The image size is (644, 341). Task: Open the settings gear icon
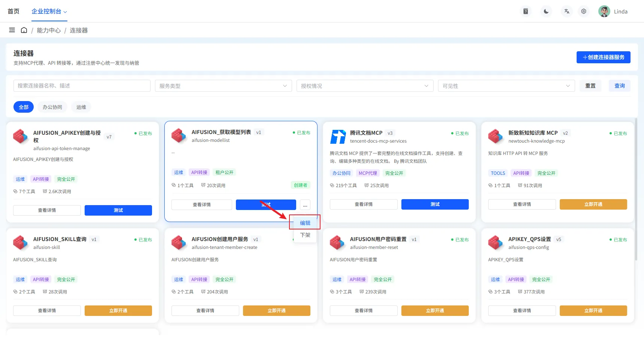584,11
